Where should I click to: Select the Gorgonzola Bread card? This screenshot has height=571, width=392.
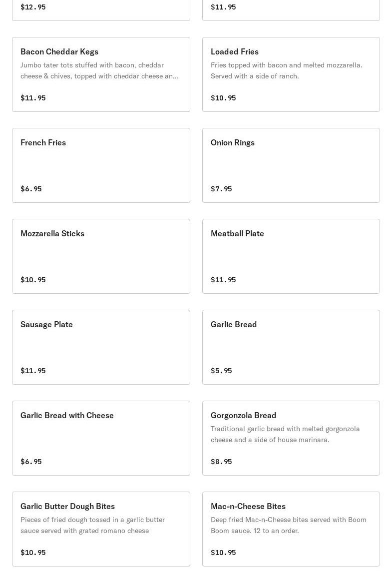pyautogui.click(x=291, y=438)
